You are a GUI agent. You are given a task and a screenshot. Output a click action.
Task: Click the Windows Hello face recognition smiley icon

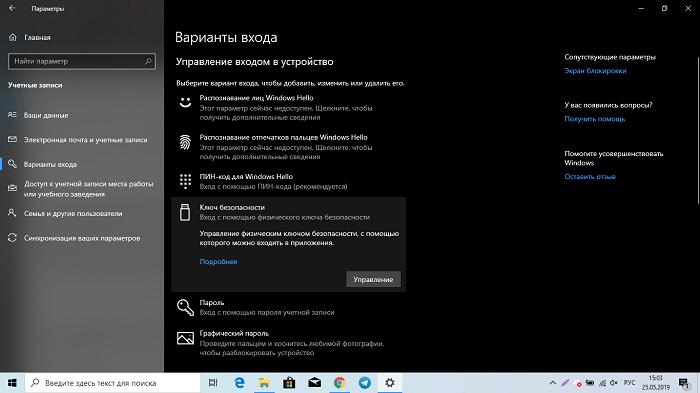pyautogui.click(x=185, y=103)
